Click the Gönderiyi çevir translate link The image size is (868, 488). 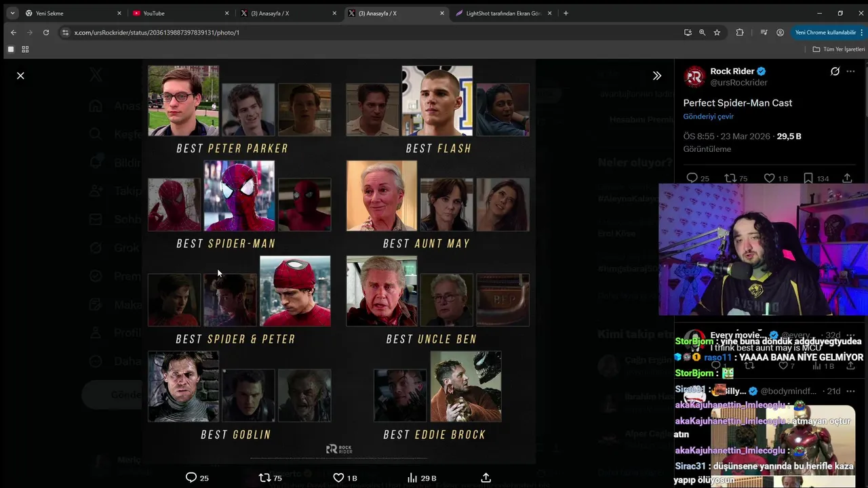708,117
